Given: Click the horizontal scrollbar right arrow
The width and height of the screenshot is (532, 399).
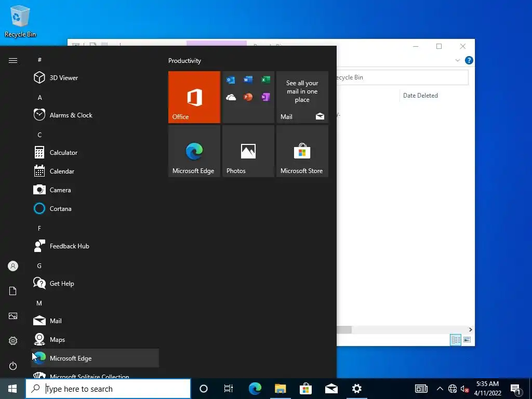Looking at the screenshot, I should pos(470,329).
